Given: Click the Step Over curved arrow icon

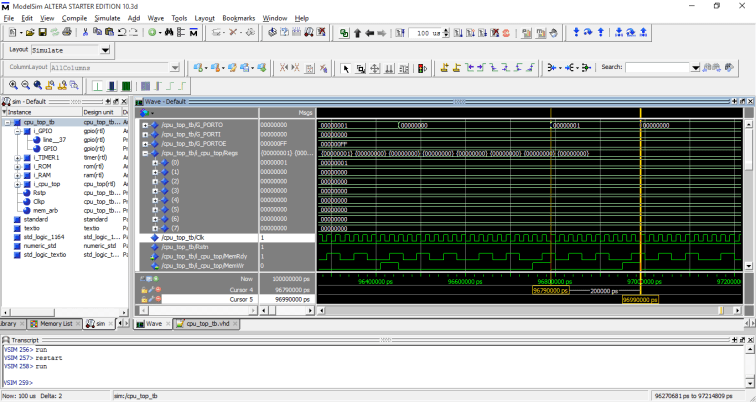Looking at the screenshot, I should 588,32.
